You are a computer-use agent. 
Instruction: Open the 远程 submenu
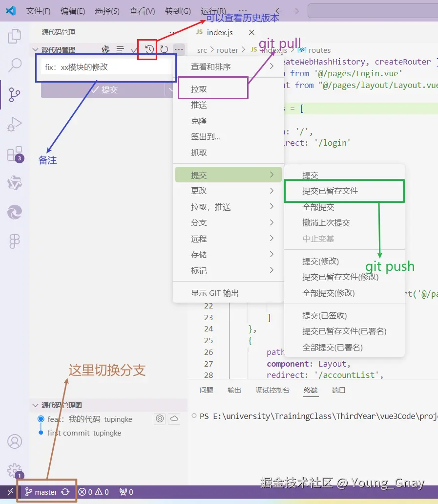click(x=229, y=239)
